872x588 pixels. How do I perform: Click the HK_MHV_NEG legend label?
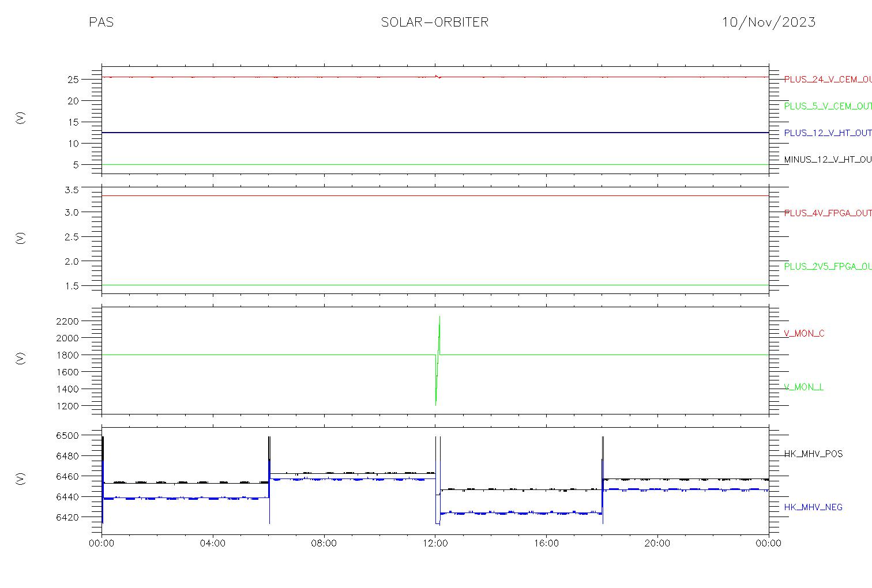(813, 507)
